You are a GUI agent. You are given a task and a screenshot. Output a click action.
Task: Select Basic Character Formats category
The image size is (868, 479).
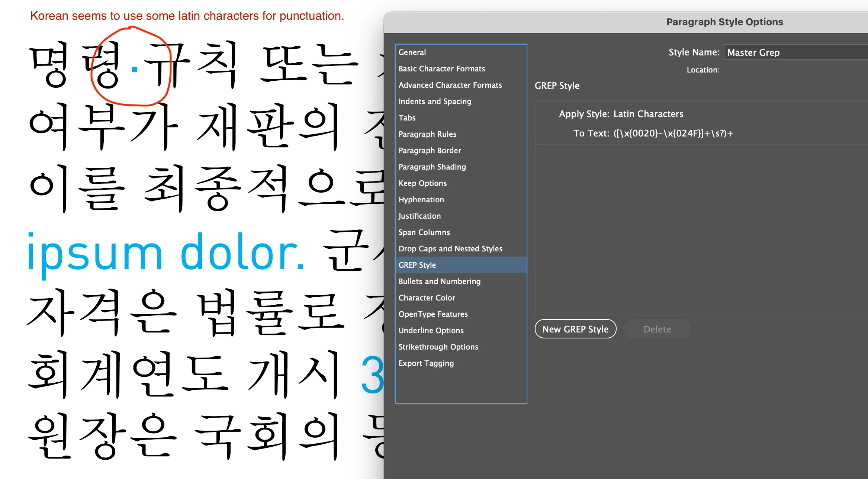click(x=441, y=69)
